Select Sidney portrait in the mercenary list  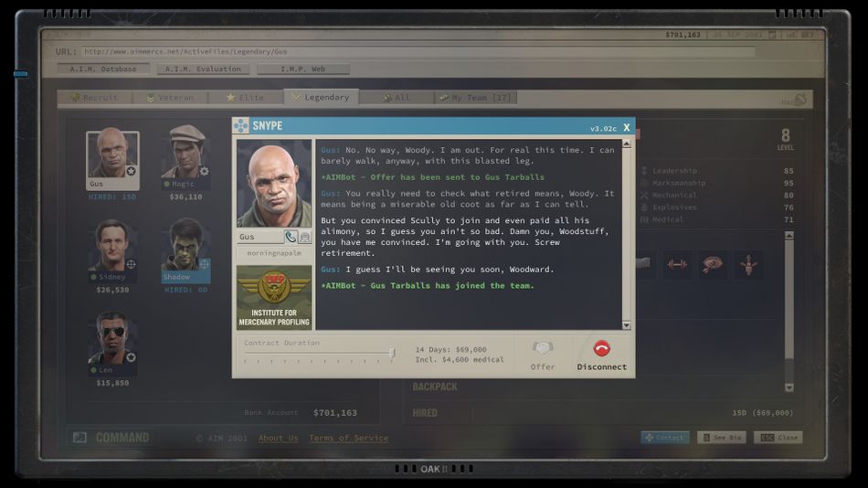click(112, 250)
